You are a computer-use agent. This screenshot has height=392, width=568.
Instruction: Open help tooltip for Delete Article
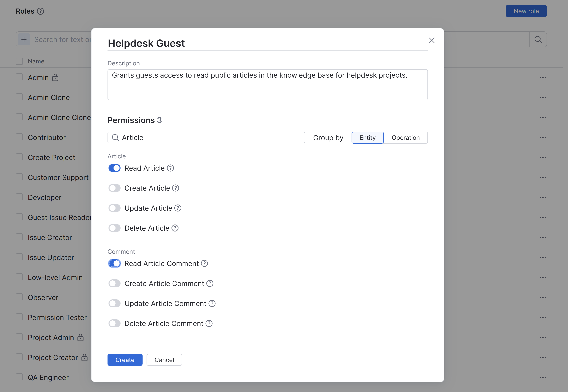click(175, 228)
